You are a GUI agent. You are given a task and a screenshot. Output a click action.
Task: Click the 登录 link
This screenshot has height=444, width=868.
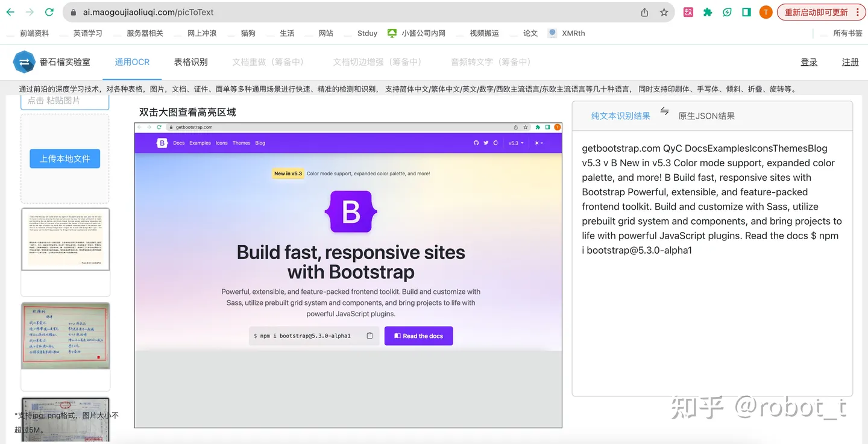pos(809,62)
